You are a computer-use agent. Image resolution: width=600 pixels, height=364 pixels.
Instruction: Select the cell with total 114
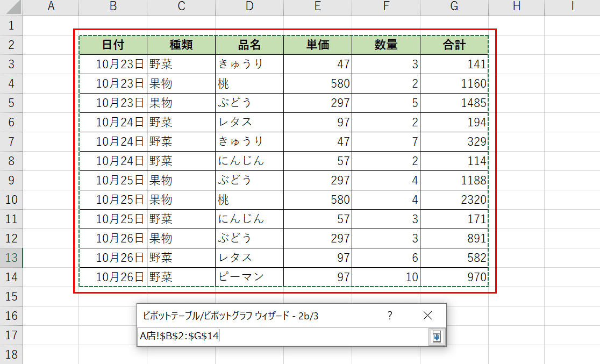[x=454, y=161]
